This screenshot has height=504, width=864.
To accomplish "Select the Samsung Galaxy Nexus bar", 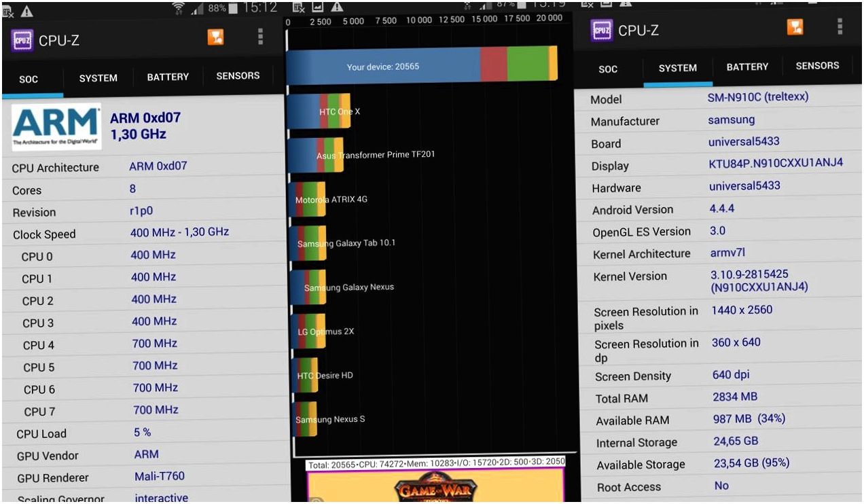I will [x=308, y=287].
